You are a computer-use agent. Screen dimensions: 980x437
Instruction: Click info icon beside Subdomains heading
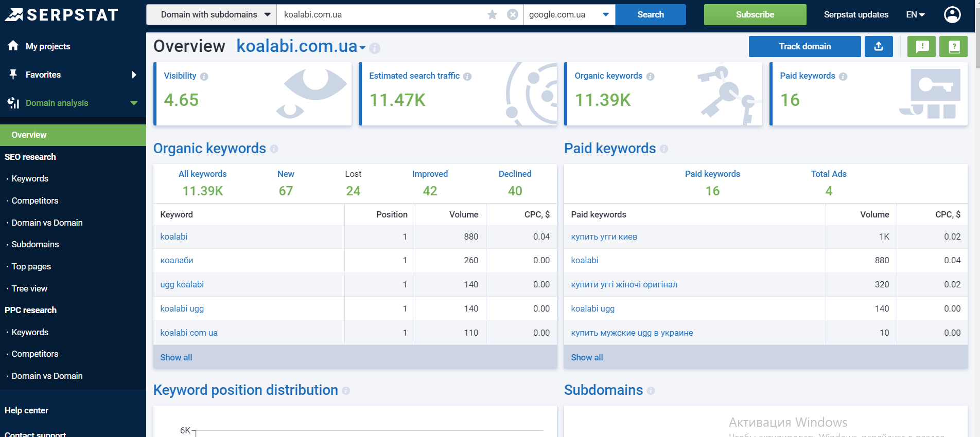(651, 391)
